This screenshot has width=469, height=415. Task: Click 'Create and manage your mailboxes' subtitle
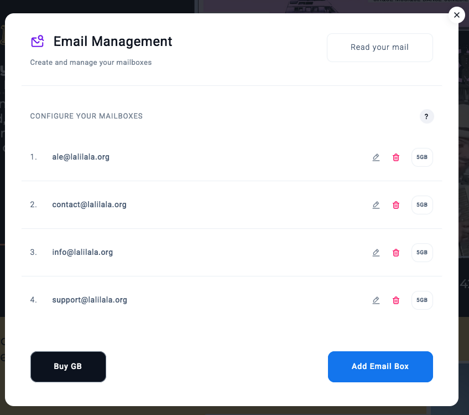tap(91, 62)
